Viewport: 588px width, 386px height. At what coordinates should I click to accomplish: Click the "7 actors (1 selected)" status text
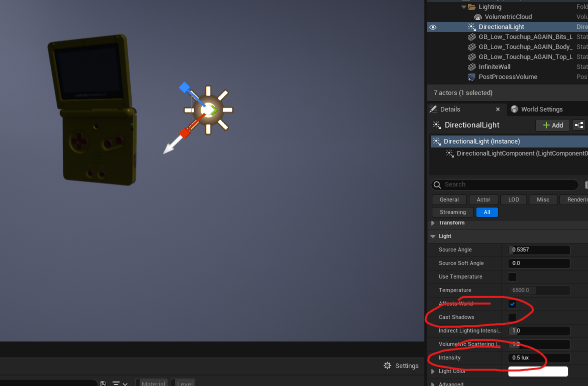[463, 93]
